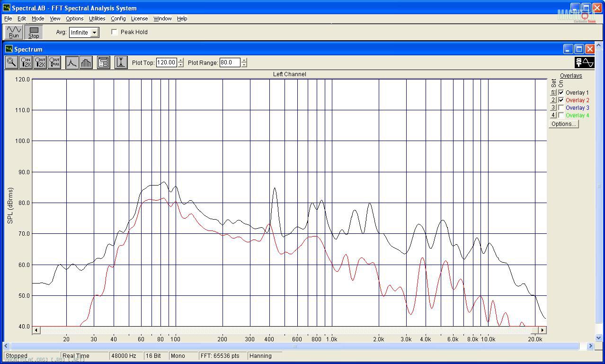Switch to bar graph display mode
Viewport: 605px width, 364px height.
86,62
